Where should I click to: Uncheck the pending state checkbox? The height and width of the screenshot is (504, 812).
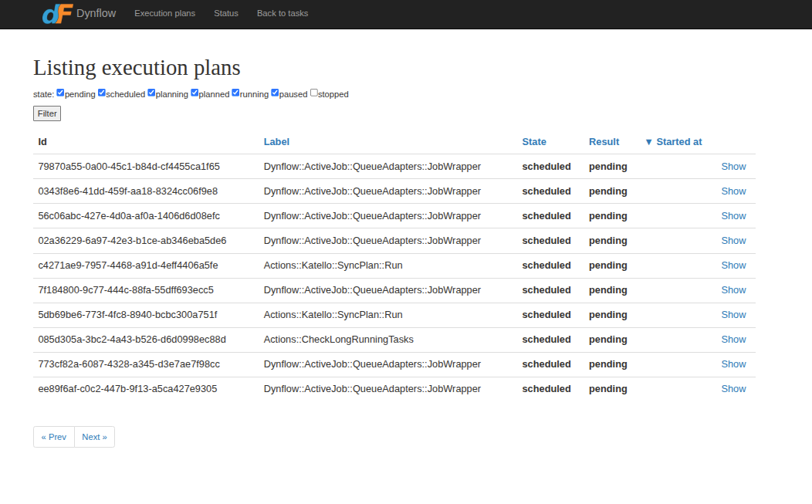60,93
